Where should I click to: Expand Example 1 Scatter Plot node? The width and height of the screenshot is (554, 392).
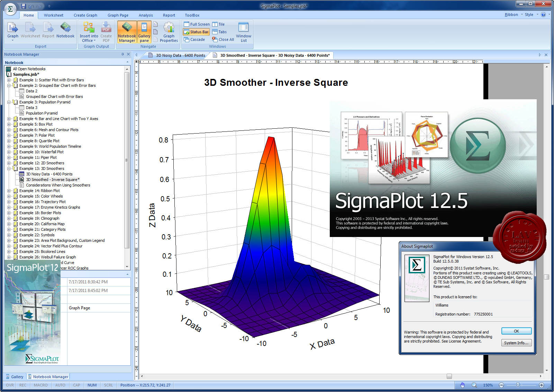[9, 80]
